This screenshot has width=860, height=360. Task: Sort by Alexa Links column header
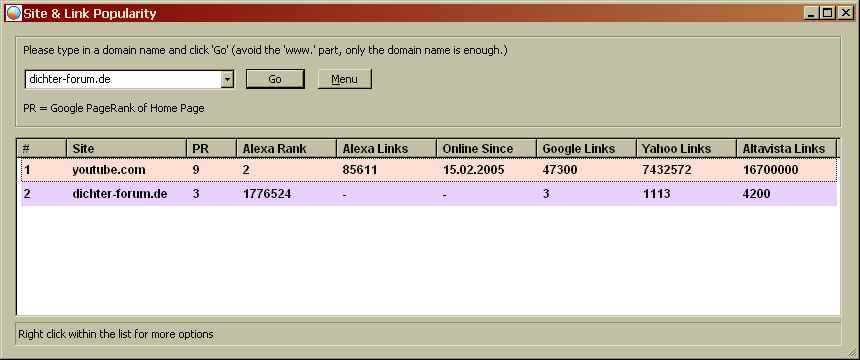tap(386, 148)
